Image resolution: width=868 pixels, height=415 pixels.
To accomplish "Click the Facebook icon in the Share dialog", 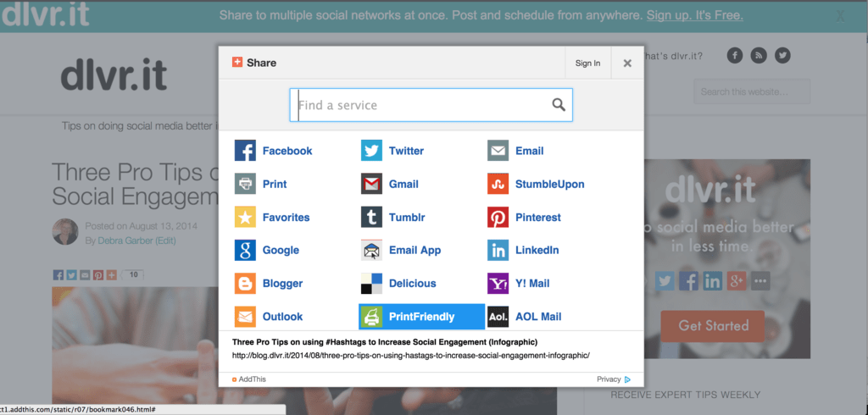I will 245,151.
